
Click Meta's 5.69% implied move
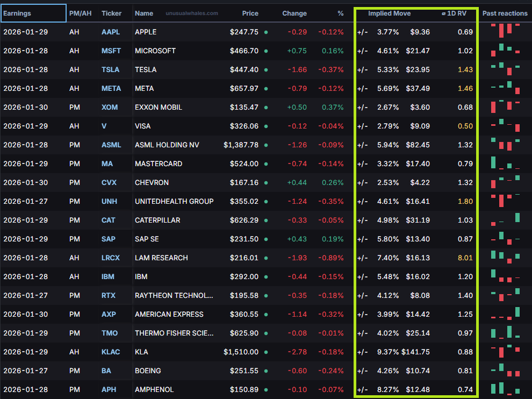point(388,88)
